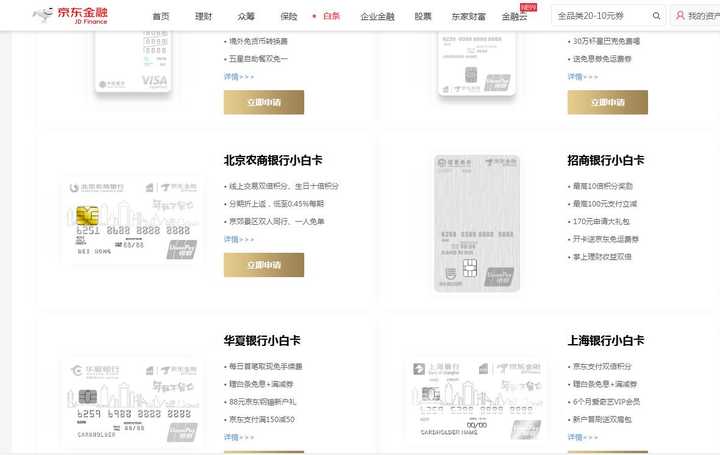Click the 华夏银行 card image
The image size is (720, 455).
[x=133, y=403]
